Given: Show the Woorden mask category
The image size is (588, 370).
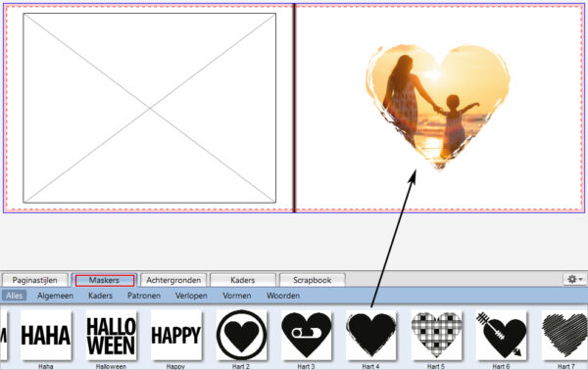Looking at the screenshot, I should click(x=283, y=296).
